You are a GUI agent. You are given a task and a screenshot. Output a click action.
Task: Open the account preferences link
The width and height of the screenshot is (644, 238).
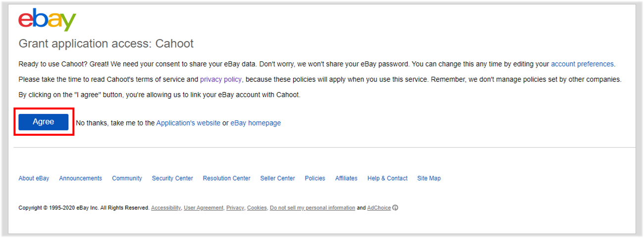pos(583,64)
